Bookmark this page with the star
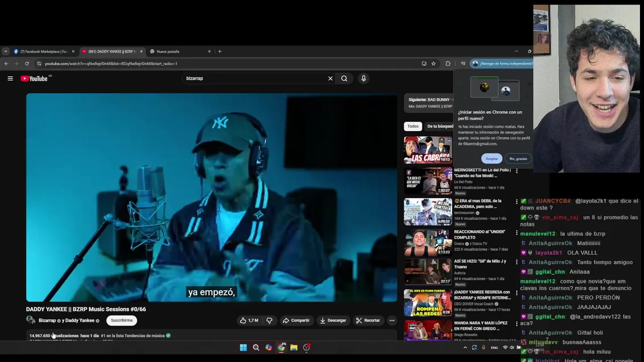Image resolution: width=644 pixels, height=362 pixels. [x=433, y=63]
